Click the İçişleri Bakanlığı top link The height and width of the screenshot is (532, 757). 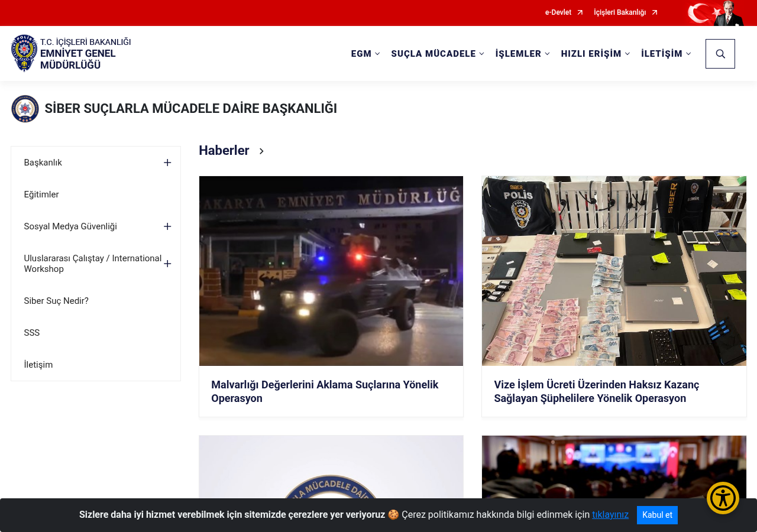pyautogui.click(x=620, y=12)
